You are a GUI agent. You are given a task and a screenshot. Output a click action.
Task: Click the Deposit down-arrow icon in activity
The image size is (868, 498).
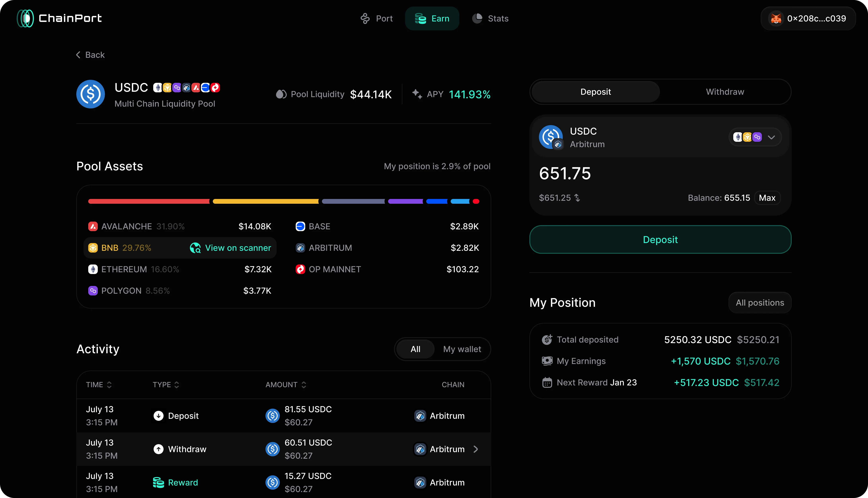pos(158,416)
